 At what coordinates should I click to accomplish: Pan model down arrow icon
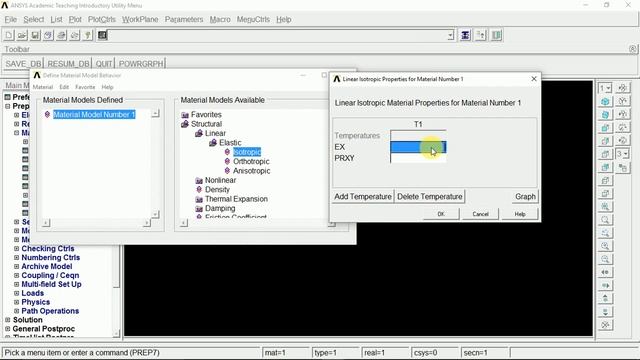point(605,312)
